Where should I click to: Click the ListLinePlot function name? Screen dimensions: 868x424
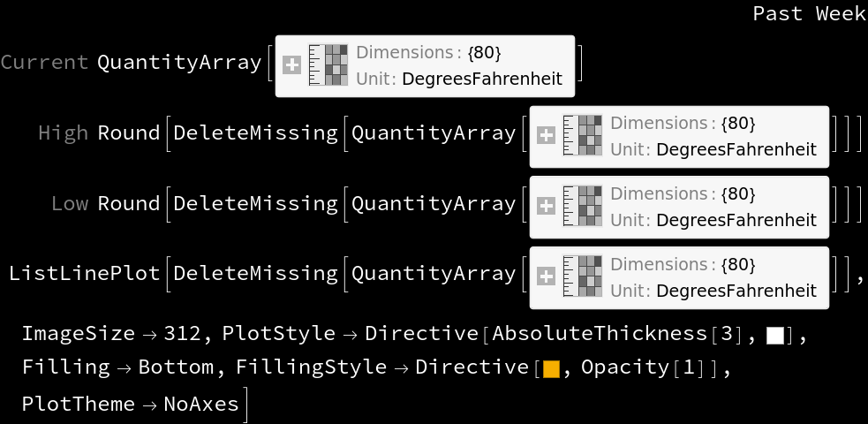tap(85, 275)
